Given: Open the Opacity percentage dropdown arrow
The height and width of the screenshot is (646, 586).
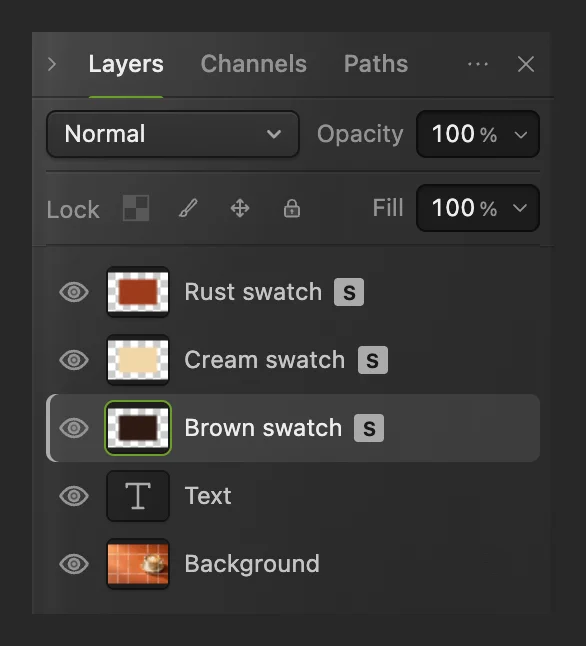Looking at the screenshot, I should click(x=521, y=135).
